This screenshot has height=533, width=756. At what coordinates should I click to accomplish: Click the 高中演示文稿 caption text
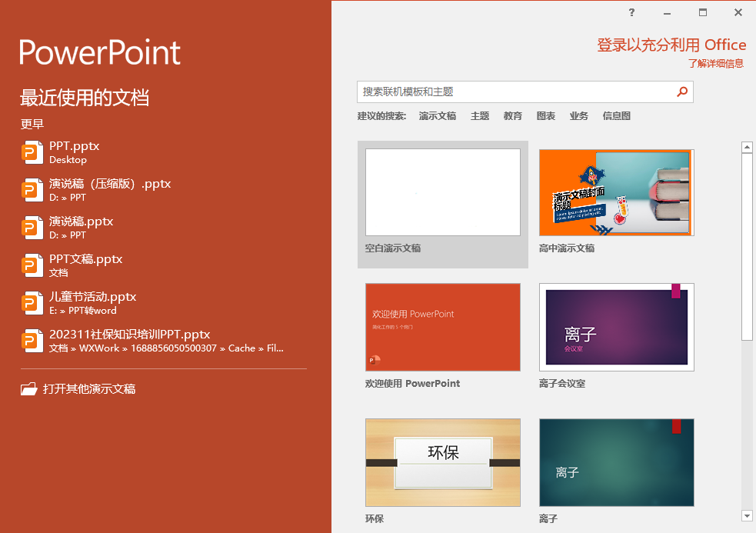pyautogui.click(x=567, y=248)
